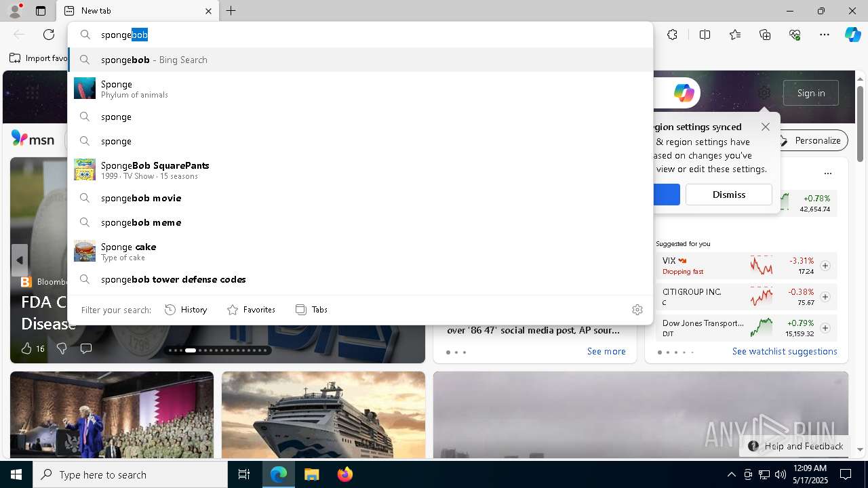Open the notifications action center
Screen dimensions: 868x488
[x=846, y=474]
